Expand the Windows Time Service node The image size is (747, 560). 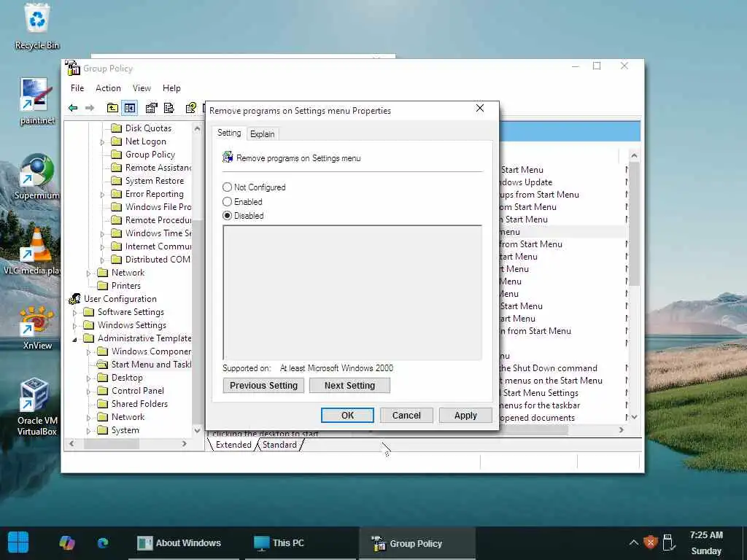(102, 234)
